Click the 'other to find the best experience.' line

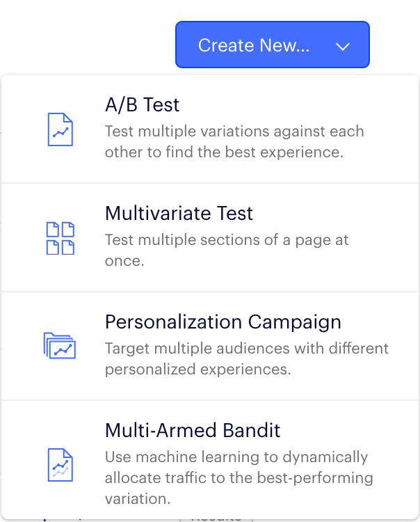coord(224,152)
